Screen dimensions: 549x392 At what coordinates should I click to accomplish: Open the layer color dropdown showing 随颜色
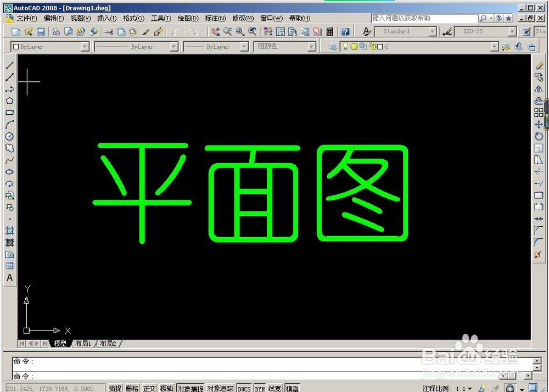pos(311,46)
